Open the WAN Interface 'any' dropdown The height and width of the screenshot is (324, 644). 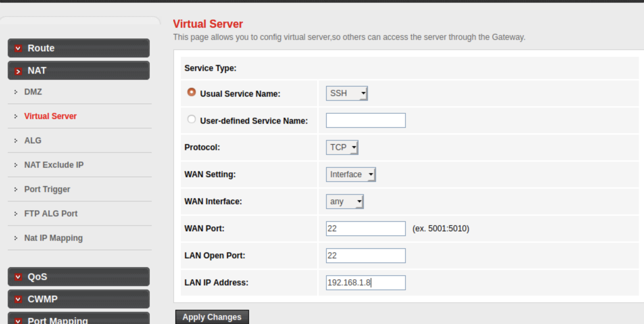(345, 202)
